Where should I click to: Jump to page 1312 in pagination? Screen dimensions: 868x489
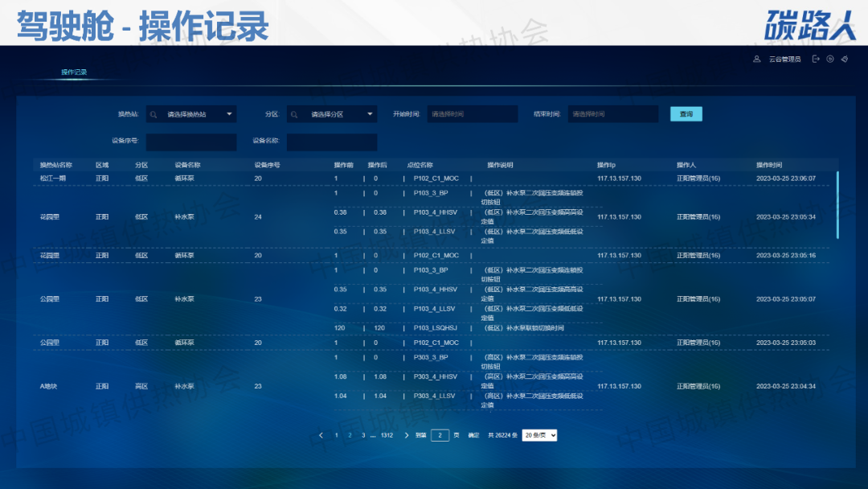[387, 435]
